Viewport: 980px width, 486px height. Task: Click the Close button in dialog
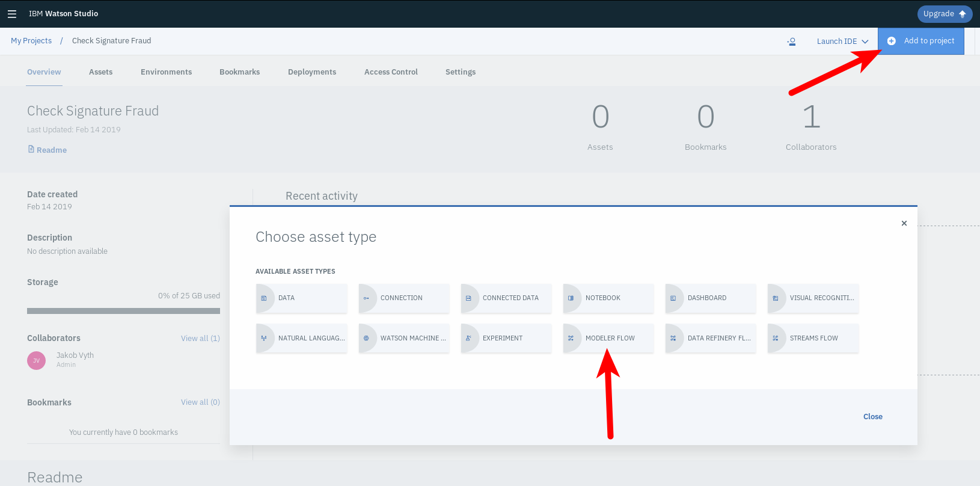(x=873, y=417)
